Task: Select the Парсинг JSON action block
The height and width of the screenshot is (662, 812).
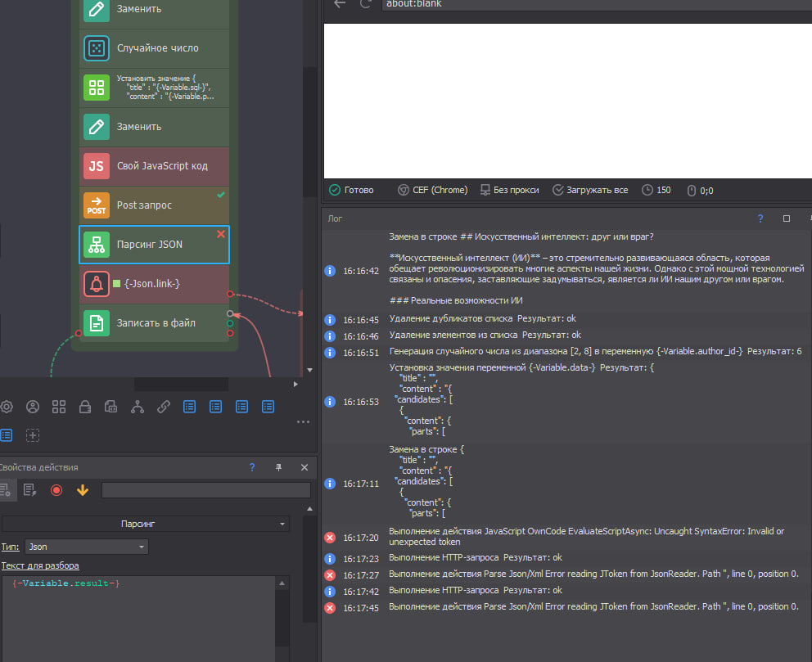Action: [155, 245]
